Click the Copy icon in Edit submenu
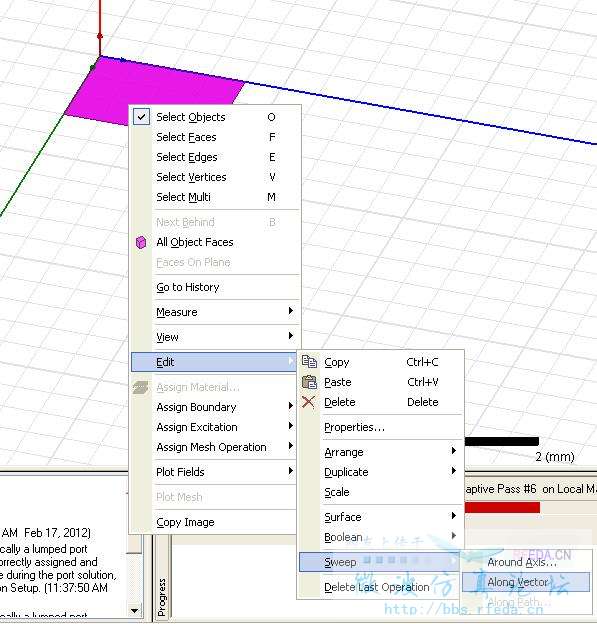The image size is (597, 624). click(x=309, y=362)
